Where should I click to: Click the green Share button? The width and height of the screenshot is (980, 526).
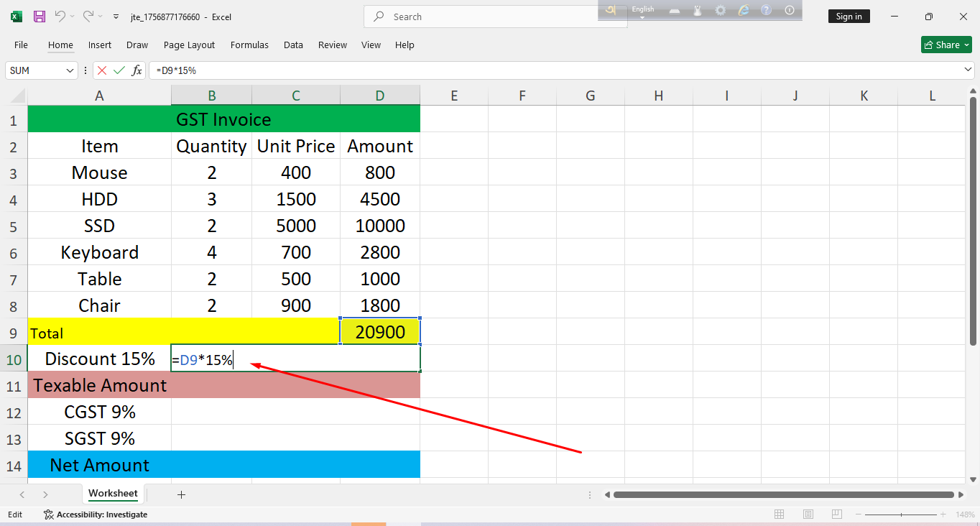click(x=946, y=45)
